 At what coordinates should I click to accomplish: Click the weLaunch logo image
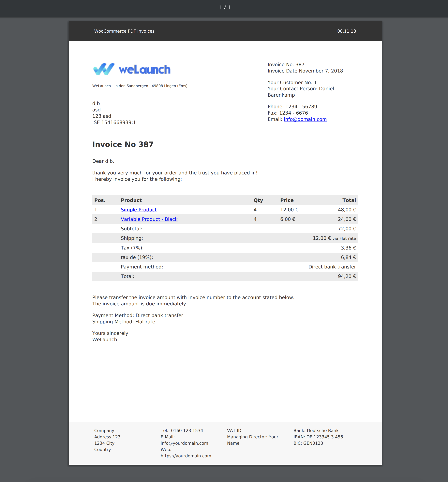132,69
